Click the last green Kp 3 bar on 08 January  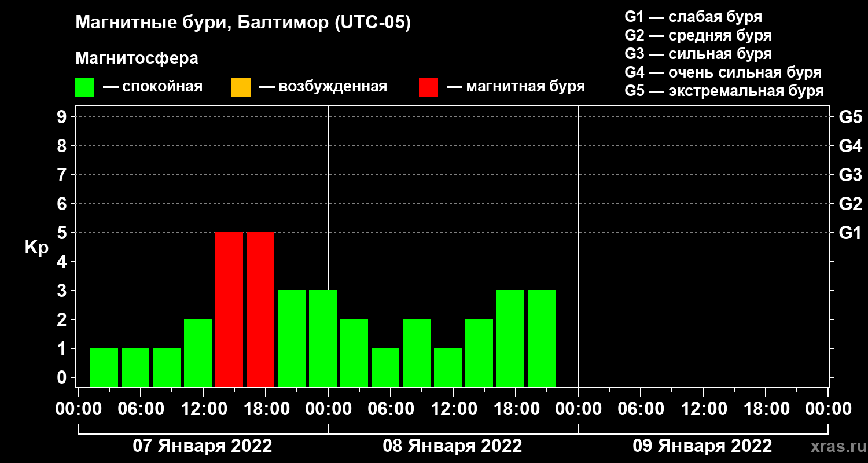[542, 338]
